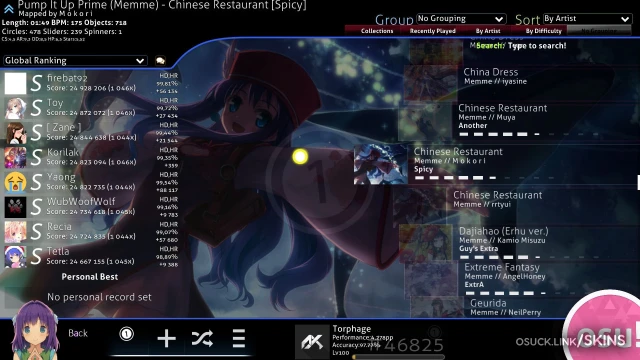Click the song list scrollbar handle at right edge

coord(638,182)
